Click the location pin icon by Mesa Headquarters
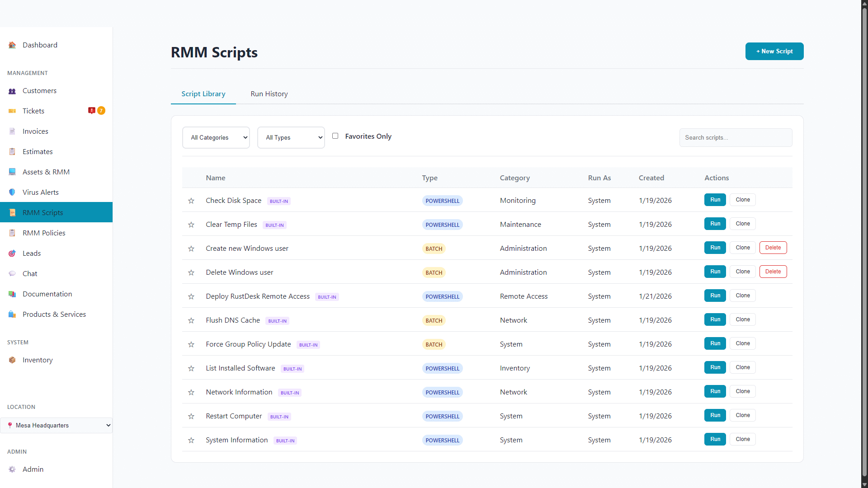 [10, 425]
